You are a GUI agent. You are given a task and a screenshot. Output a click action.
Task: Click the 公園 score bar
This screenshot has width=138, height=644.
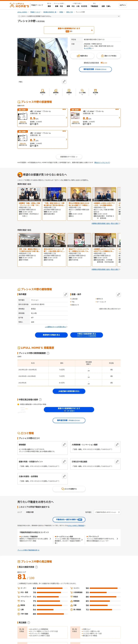pos(52,610)
